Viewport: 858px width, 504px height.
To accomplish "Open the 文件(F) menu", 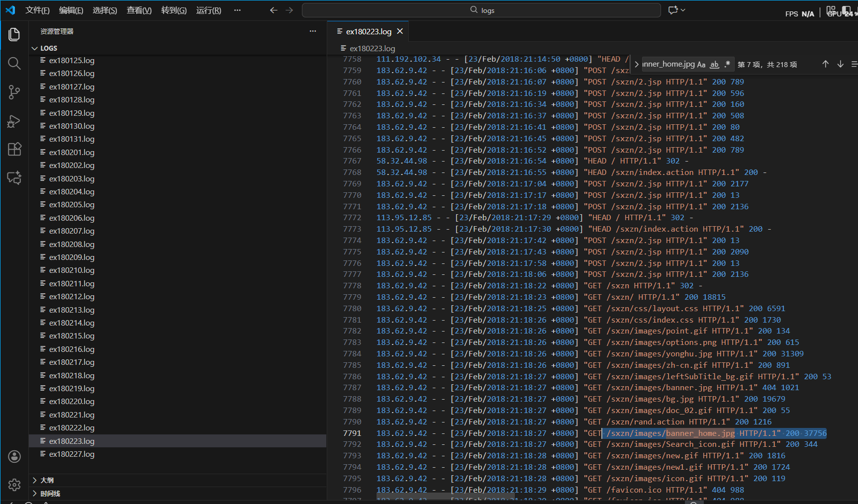I will pyautogui.click(x=37, y=10).
